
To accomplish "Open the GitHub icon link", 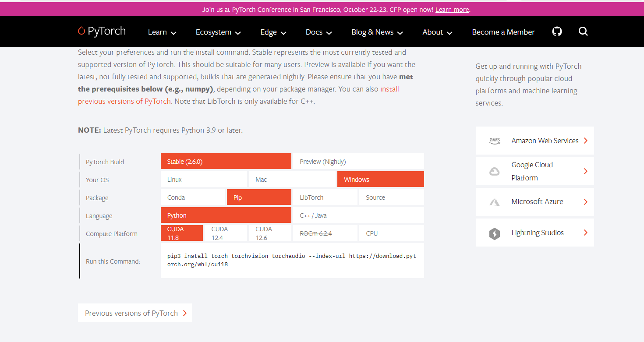I will (x=557, y=32).
